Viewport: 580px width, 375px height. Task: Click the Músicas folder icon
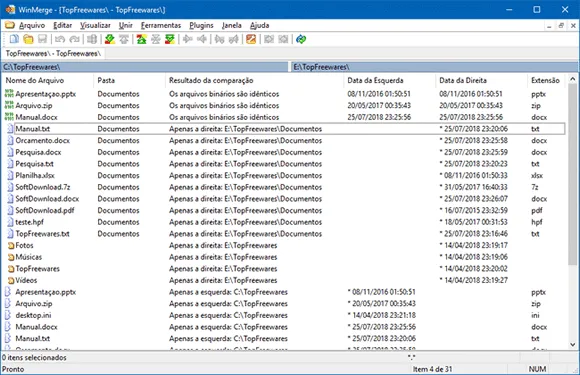(x=11, y=257)
